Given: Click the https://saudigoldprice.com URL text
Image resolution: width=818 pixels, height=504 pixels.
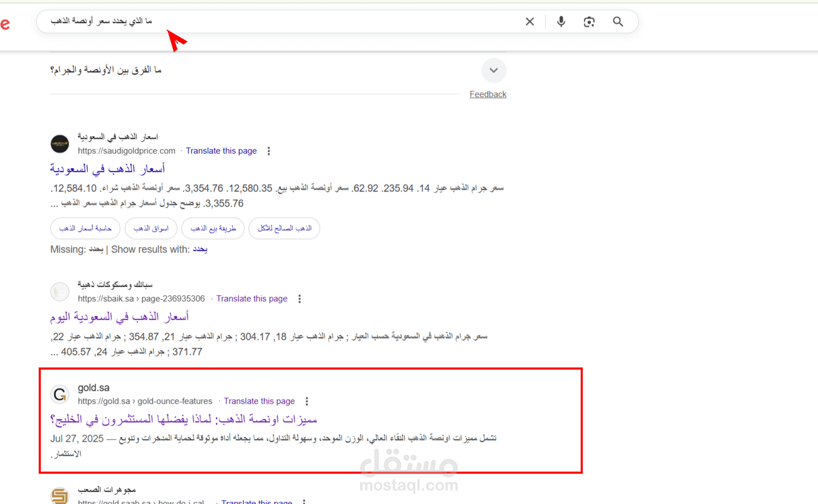Looking at the screenshot, I should 127,151.
